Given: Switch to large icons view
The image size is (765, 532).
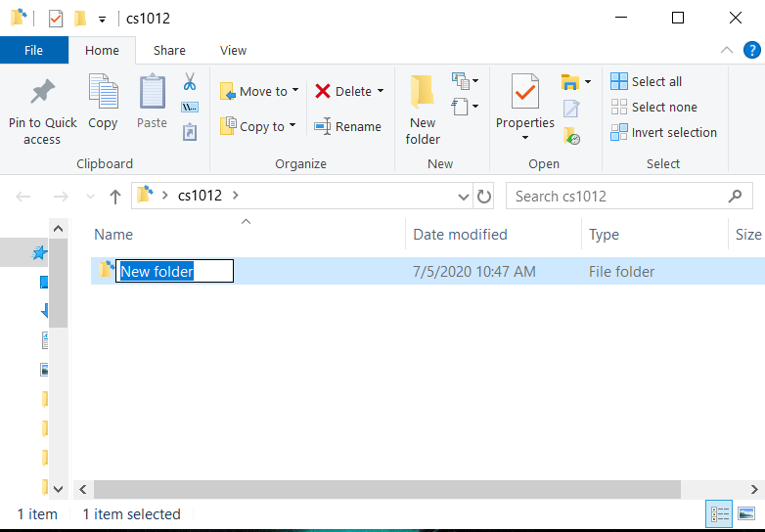Looking at the screenshot, I should pos(746,513).
